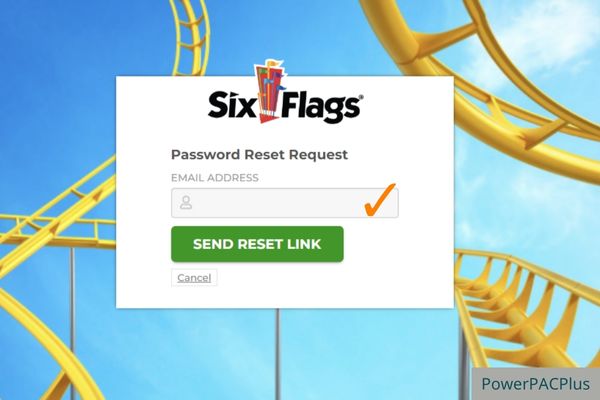Click the word Six in the logo

232,104
